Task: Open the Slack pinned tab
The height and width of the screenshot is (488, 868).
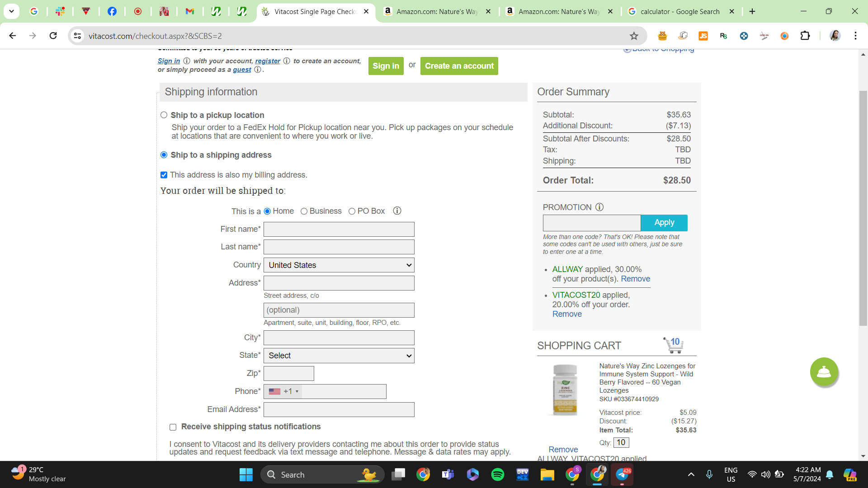Action: 60,11
